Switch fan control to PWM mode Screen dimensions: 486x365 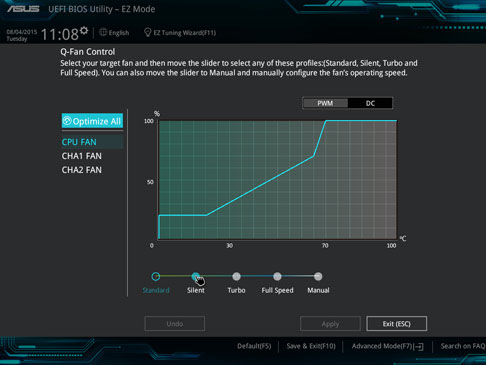pyautogui.click(x=325, y=103)
